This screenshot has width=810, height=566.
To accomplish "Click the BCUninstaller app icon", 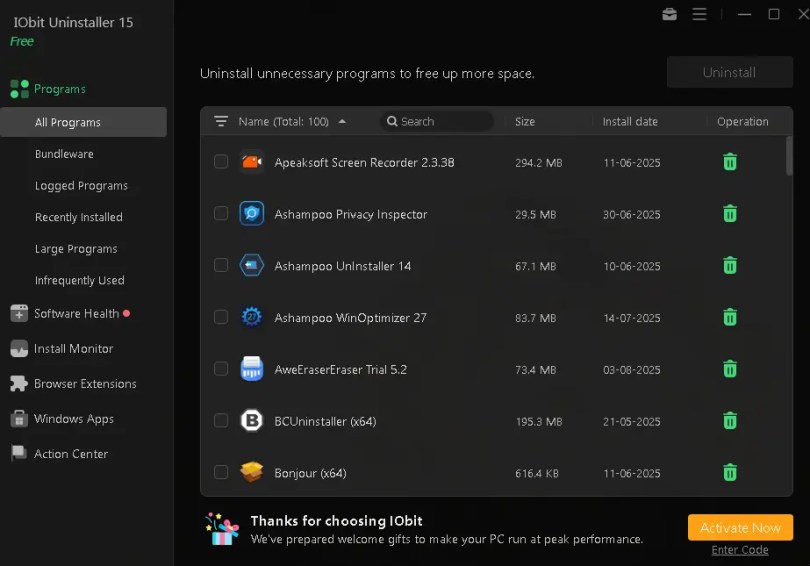I will (252, 420).
